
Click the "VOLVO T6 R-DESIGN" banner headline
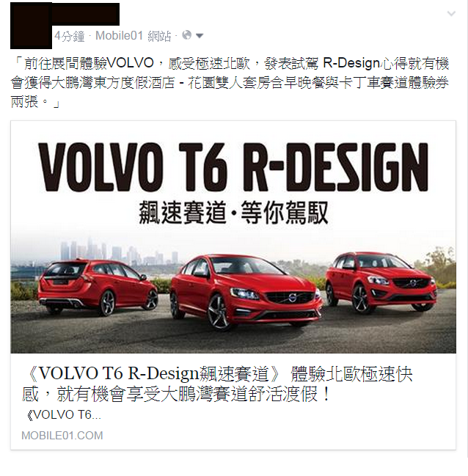(x=233, y=166)
